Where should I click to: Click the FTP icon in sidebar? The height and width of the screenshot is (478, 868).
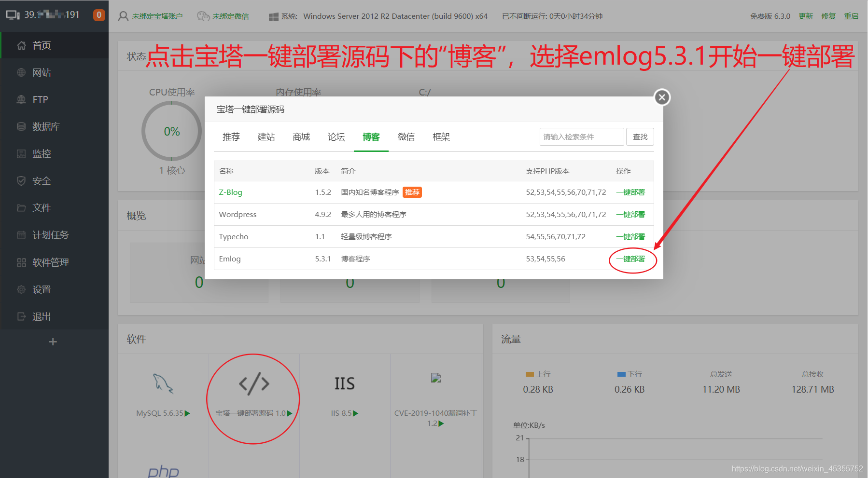(21, 99)
